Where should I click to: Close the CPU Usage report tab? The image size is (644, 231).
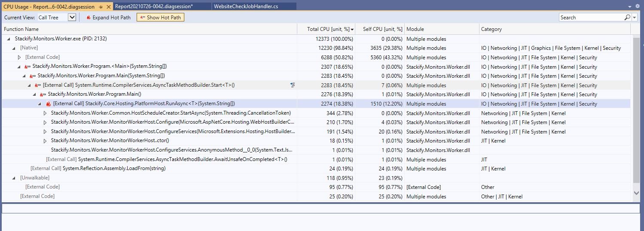tap(108, 7)
